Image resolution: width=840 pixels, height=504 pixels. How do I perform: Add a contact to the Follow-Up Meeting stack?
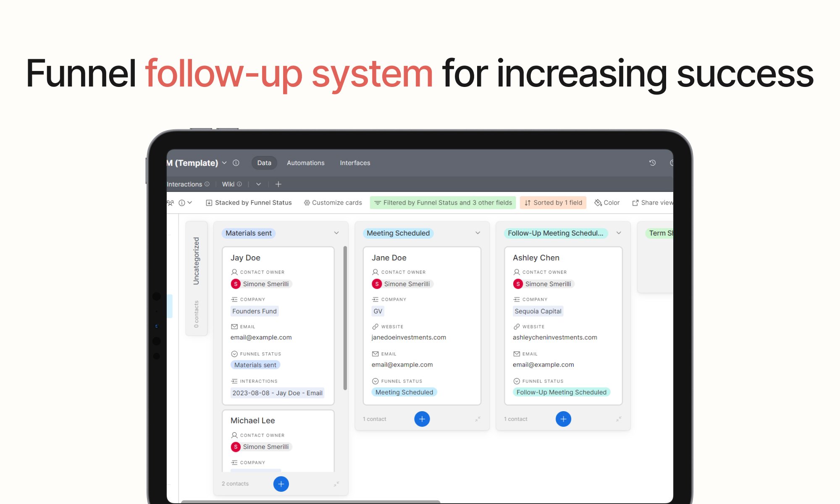[563, 419]
